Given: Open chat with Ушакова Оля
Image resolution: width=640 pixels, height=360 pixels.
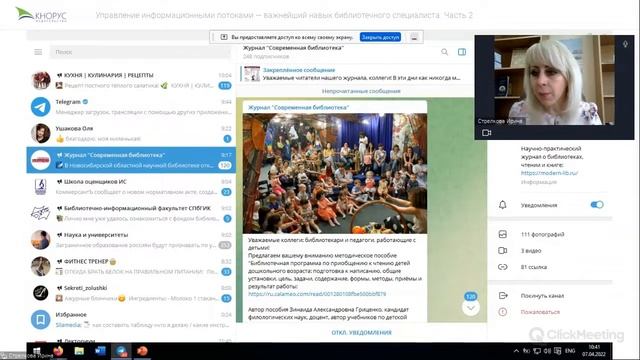Looking at the screenshot, I should [x=131, y=133].
